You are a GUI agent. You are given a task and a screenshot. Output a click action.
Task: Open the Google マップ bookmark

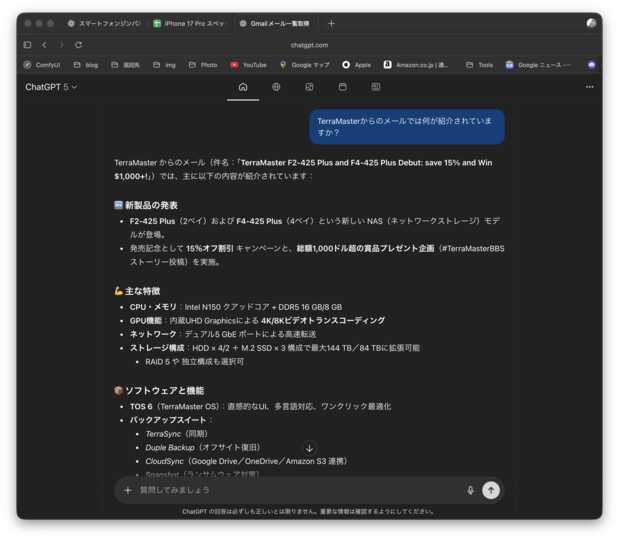(x=305, y=65)
